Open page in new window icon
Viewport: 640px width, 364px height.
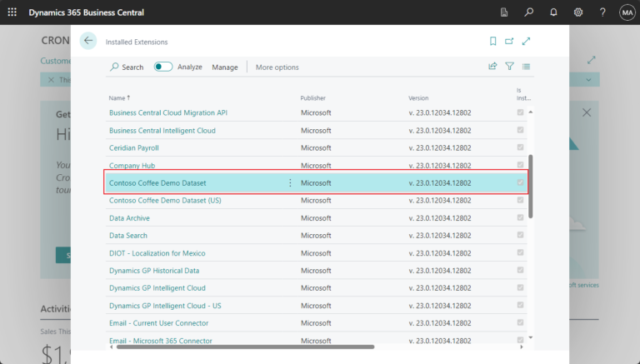[509, 41]
